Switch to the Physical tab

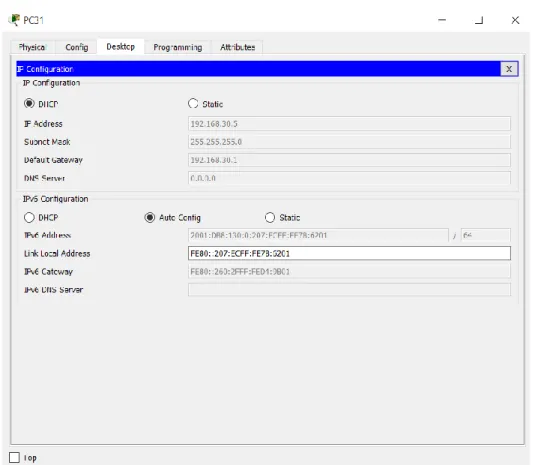click(x=32, y=47)
